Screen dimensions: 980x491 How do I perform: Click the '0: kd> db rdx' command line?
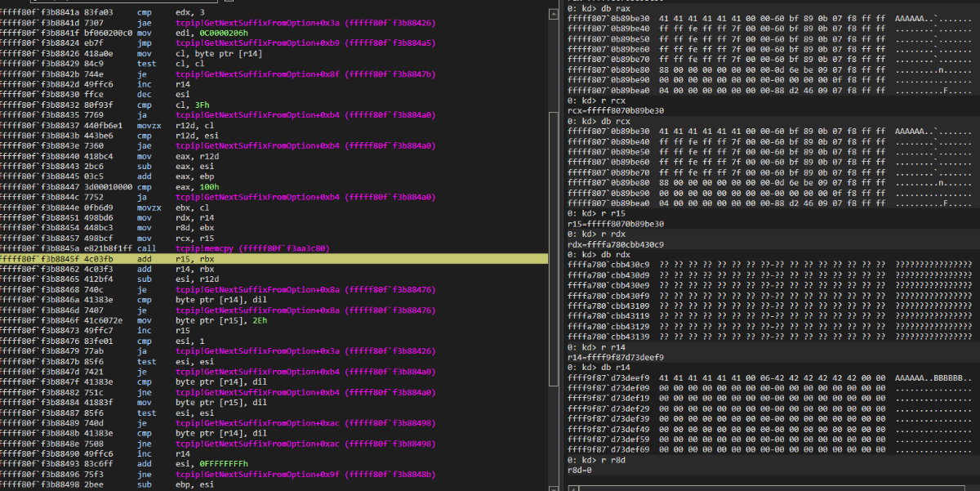tap(598, 254)
